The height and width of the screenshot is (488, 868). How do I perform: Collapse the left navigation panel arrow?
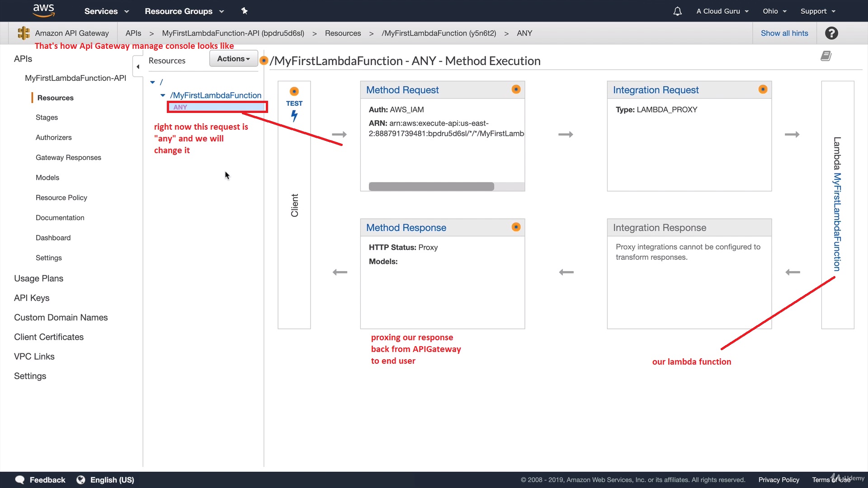pos(138,67)
